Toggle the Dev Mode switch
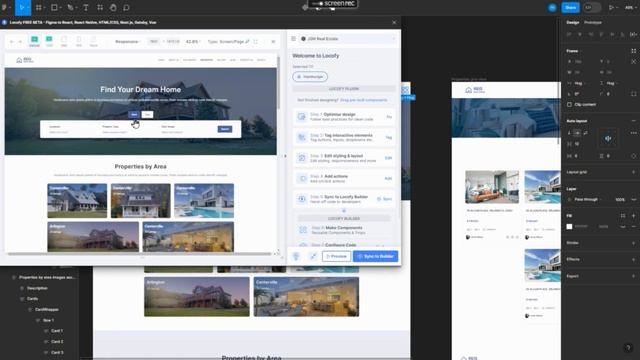The width and height of the screenshot is (640, 360). [591, 7]
